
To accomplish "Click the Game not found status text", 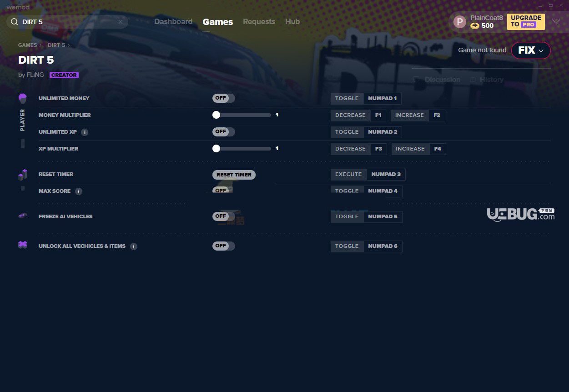I will (x=482, y=50).
